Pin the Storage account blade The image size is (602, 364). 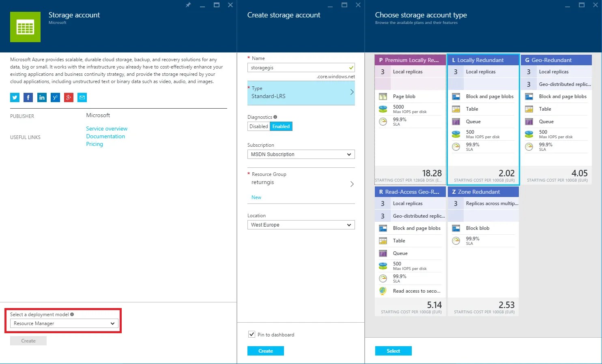point(188,5)
